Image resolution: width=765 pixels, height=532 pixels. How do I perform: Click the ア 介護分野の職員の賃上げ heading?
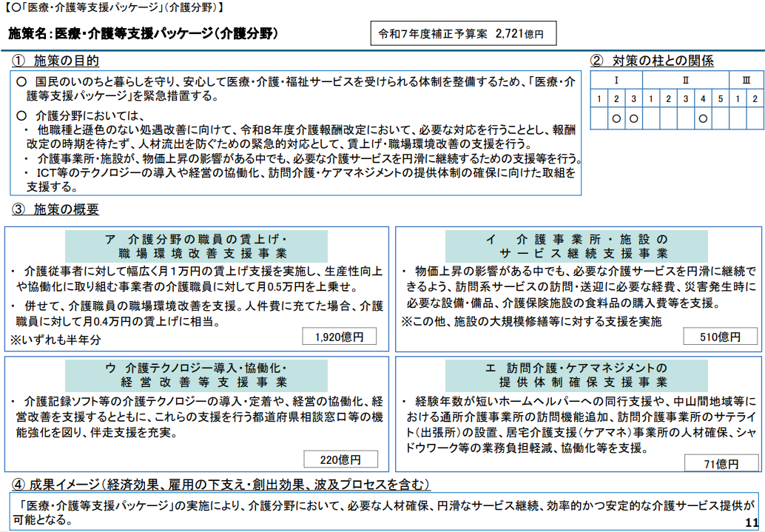pyautogui.click(x=196, y=246)
